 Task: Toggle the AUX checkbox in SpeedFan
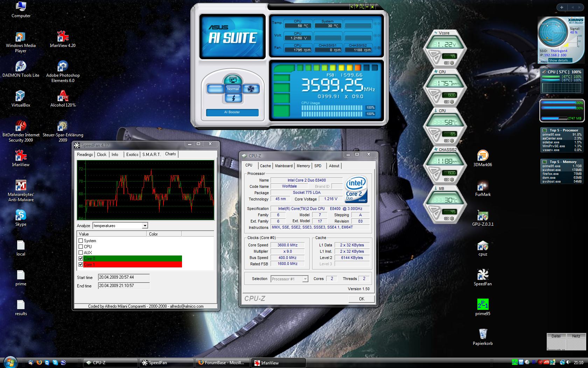pos(81,253)
